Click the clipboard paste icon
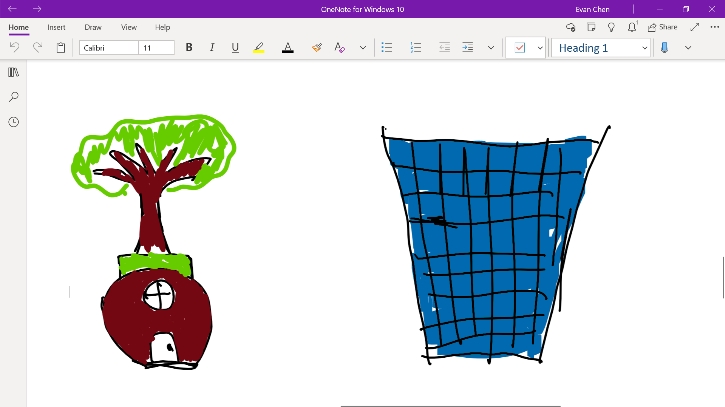This screenshot has width=725, height=407. pos(61,47)
